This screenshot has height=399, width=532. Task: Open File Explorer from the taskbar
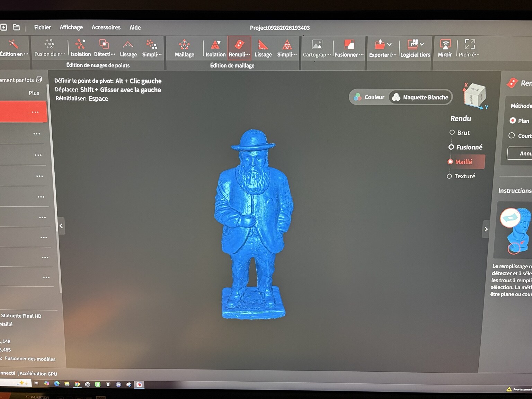point(67,384)
